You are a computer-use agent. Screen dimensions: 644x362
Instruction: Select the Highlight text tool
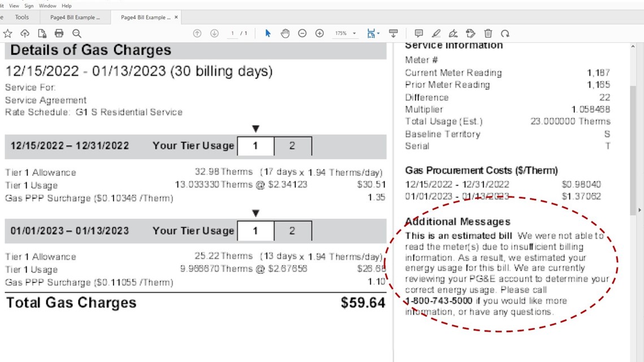tap(436, 33)
